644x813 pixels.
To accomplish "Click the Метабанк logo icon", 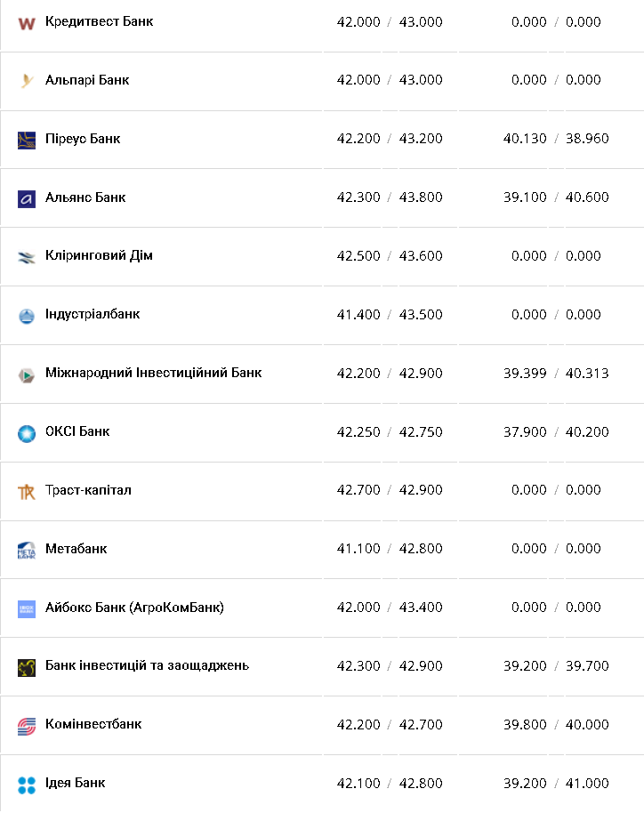I will (x=27, y=550).
